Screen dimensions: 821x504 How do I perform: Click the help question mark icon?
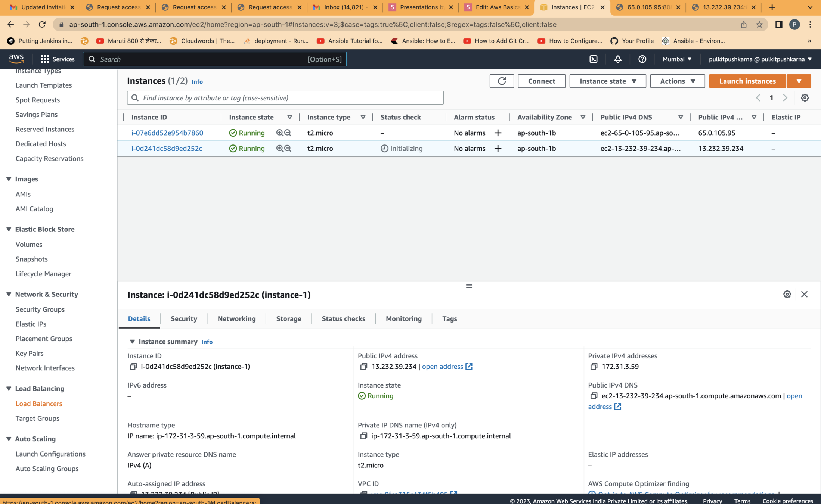[x=642, y=59]
